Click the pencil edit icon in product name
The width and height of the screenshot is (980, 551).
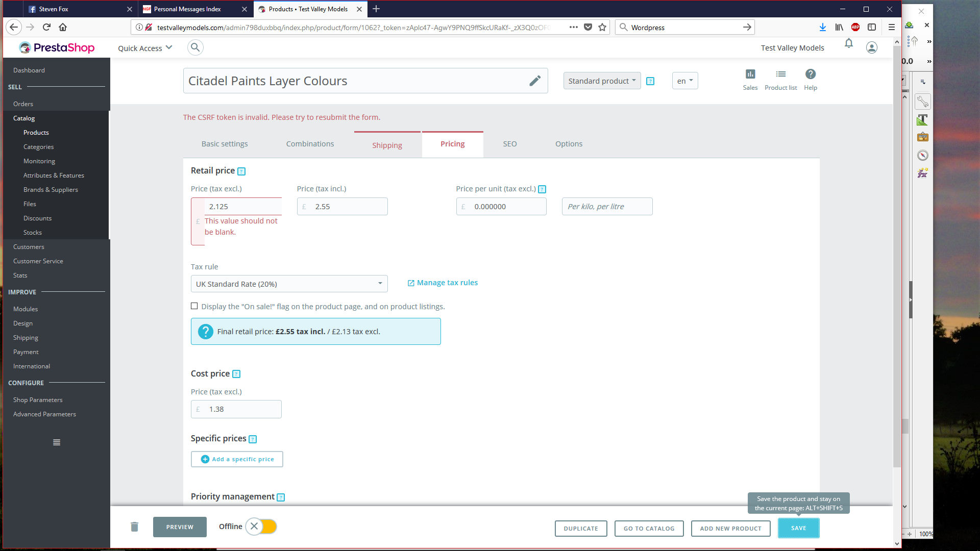point(534,81)
